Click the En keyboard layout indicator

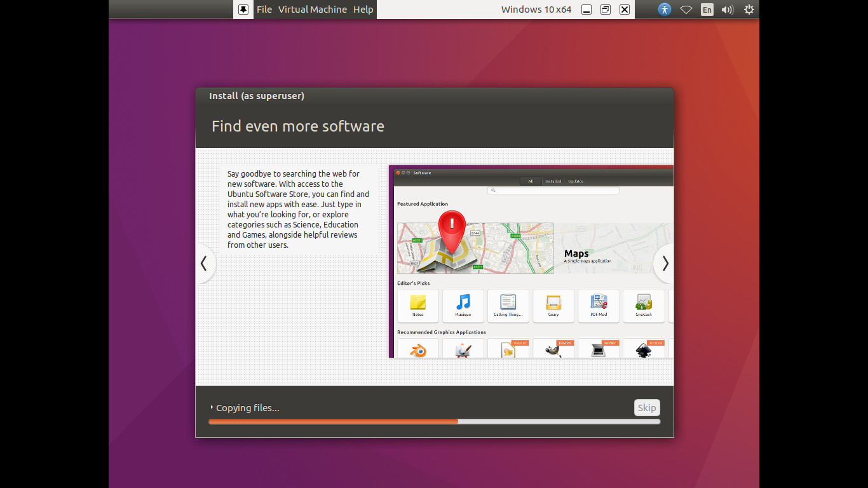(x=707, y=10)
